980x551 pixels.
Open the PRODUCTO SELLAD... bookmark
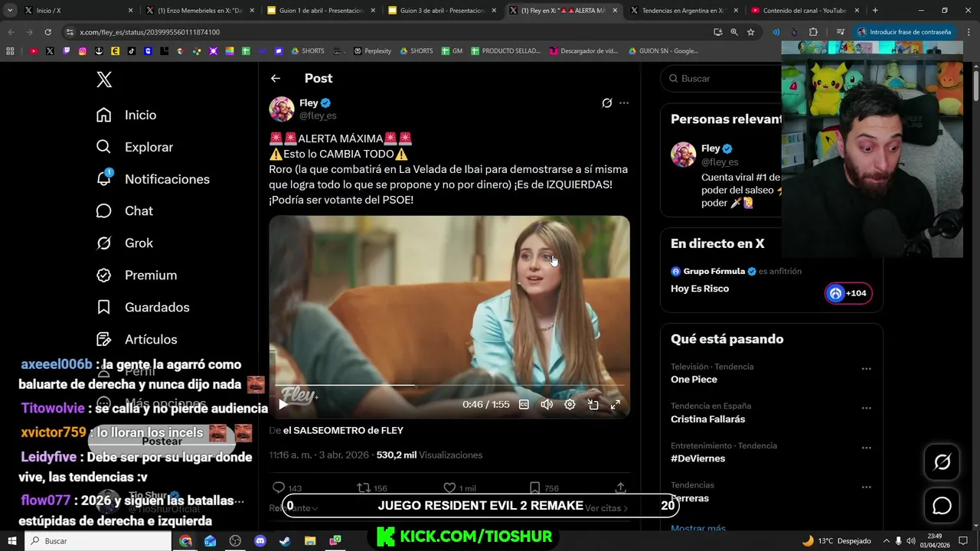pos(505,51)
